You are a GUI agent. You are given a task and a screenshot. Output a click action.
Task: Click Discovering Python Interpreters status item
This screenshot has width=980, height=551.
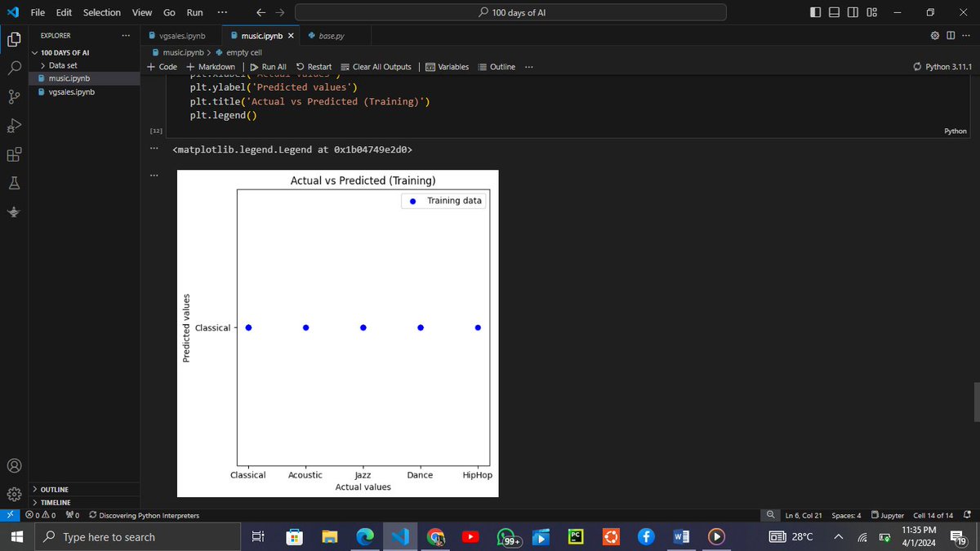[143, 515]
